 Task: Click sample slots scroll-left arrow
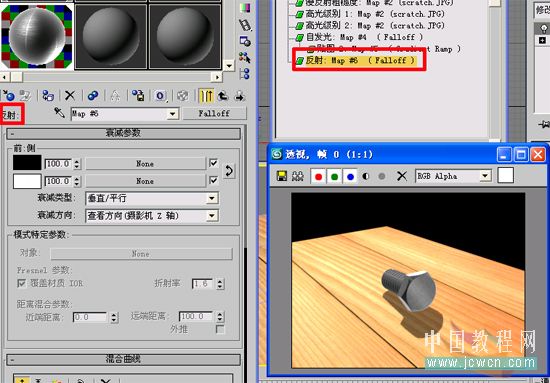(x=5, y=77)
